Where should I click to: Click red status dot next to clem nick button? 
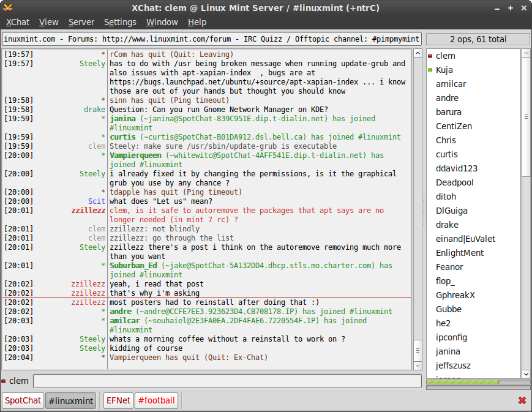[4, 381]
